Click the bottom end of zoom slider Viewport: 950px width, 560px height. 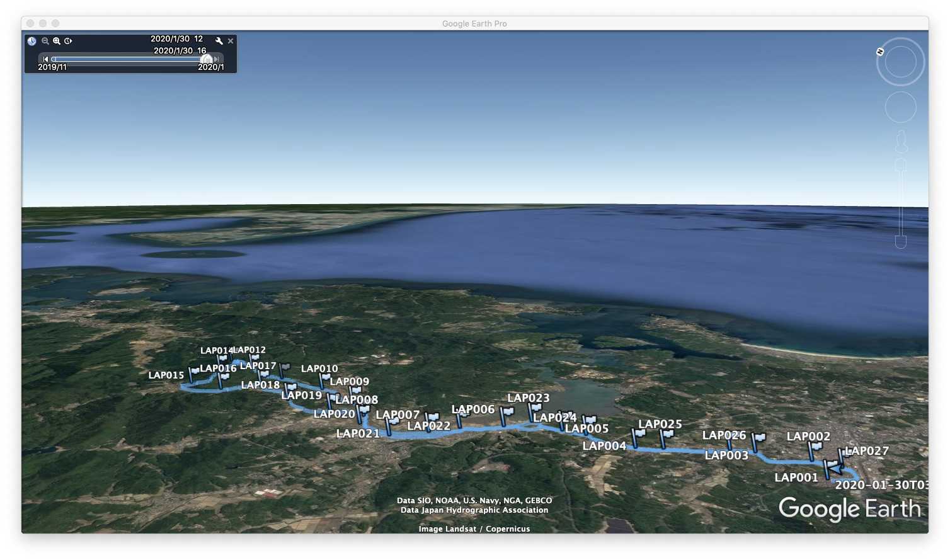(x=901, y=242)
